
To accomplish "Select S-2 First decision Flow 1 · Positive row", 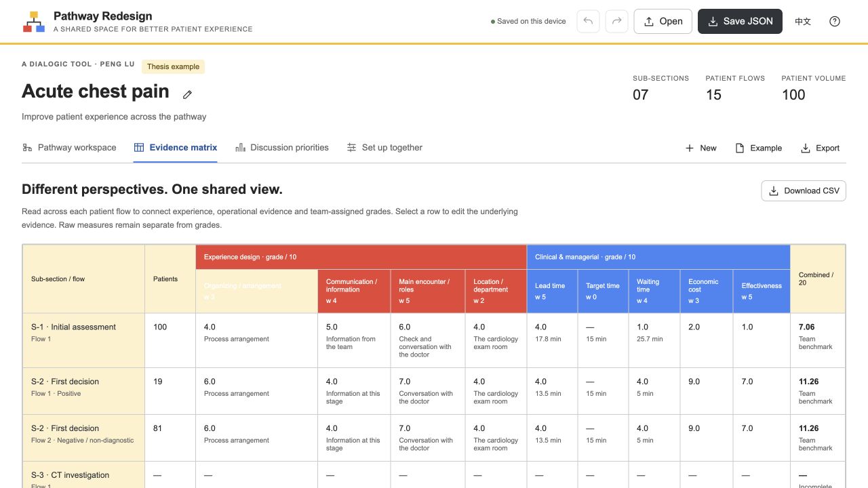I will pos(434,391).
